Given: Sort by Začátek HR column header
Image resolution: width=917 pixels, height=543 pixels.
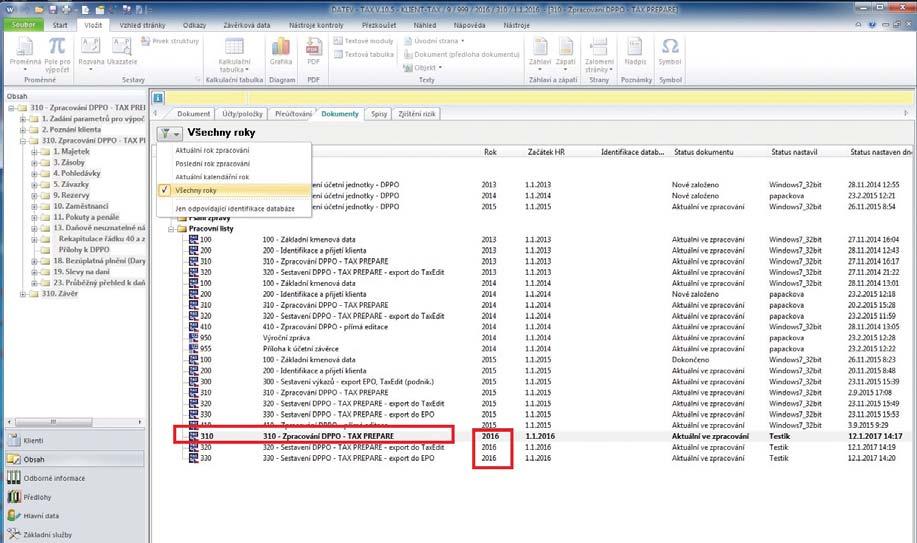Looking at the screenshot, I should tap(546, 152).
